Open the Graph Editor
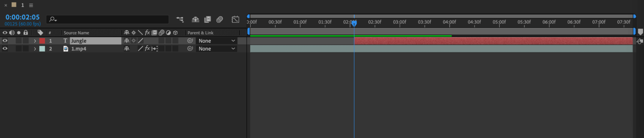 pyautogui.click(x=235, y=20)
